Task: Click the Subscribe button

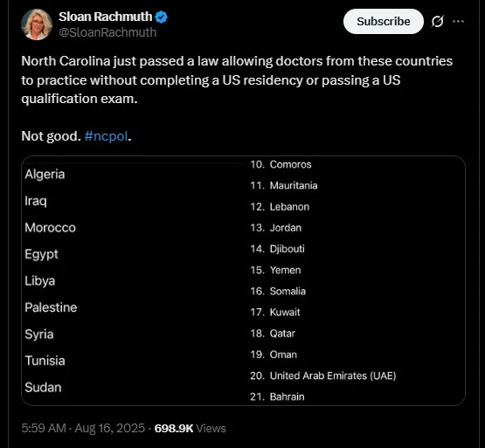Action: (x=384, y=21)
